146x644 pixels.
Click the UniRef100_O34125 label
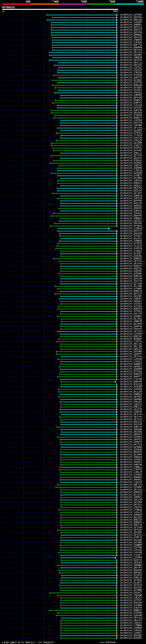[x=131, y=140]
